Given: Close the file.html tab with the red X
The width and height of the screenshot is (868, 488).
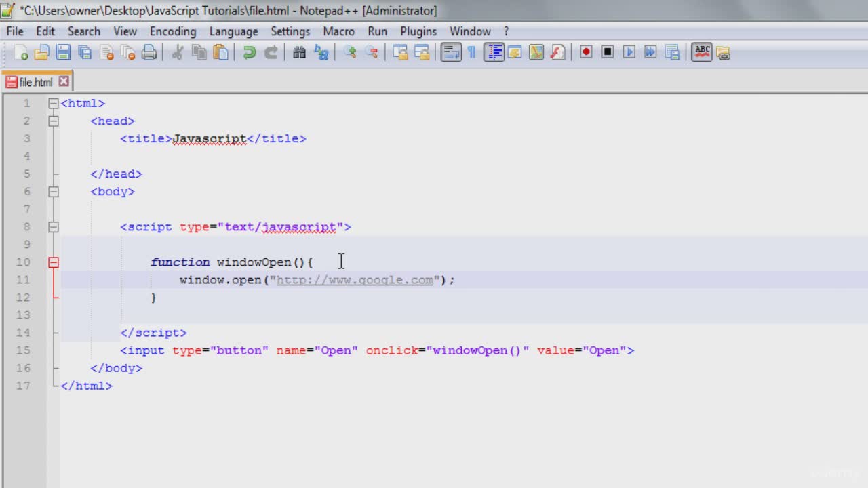Looking at the screenshot, I should click(64, 81).
